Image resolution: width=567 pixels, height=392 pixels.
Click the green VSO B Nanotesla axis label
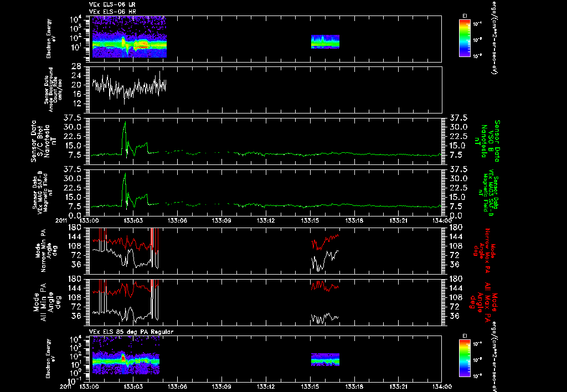click(488, 141)
